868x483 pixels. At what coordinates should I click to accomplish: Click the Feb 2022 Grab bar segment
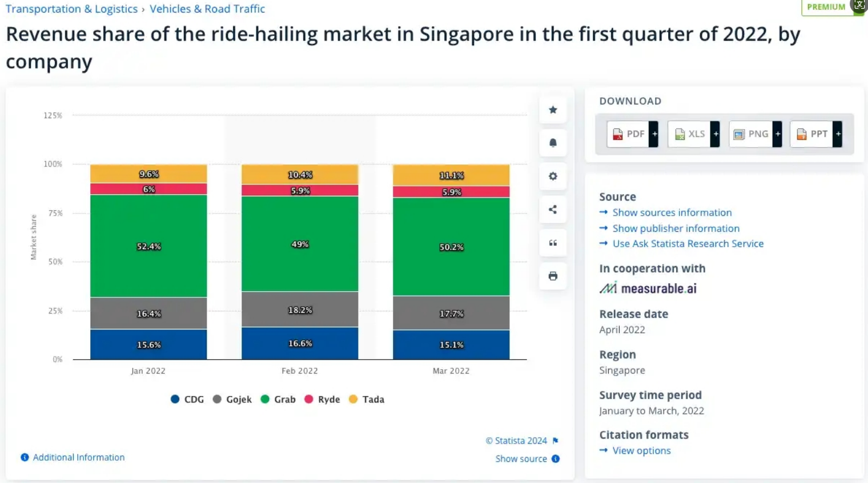(x=300, y=244)
